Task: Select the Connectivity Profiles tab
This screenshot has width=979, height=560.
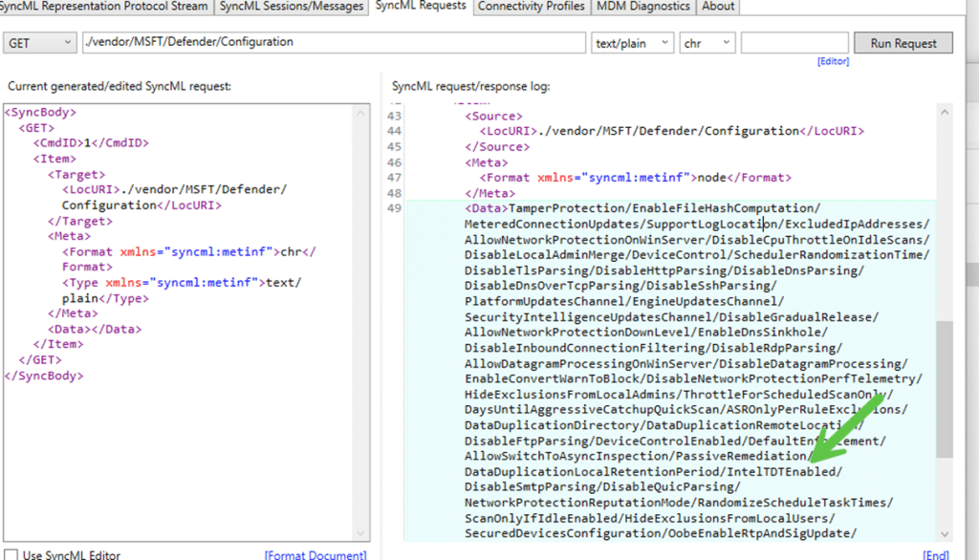Action: point(531,7)
